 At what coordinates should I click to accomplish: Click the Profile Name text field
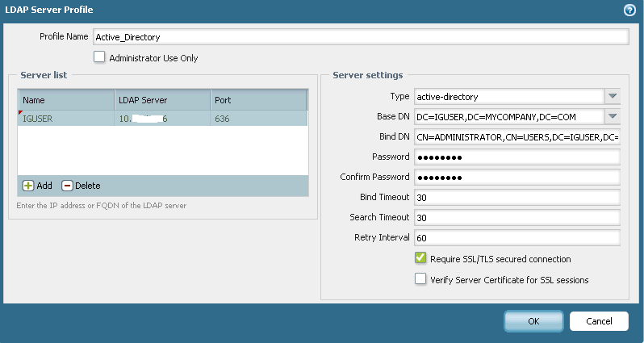point(360,36)
